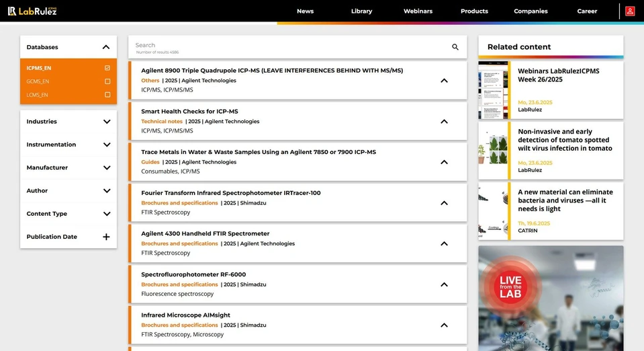
Task: Open Infrared Microscope AIMsight title
Action: [x=185, y=315]
